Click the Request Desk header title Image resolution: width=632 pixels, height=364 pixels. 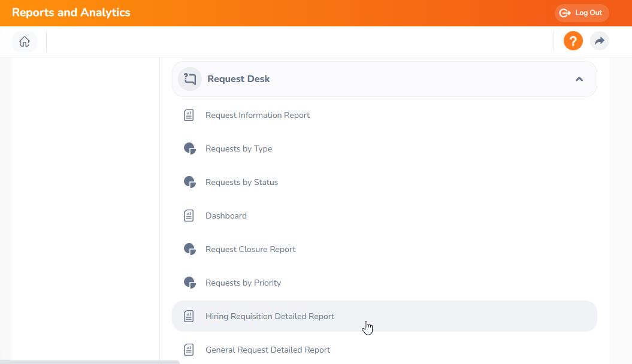click(x=238, y=79)
